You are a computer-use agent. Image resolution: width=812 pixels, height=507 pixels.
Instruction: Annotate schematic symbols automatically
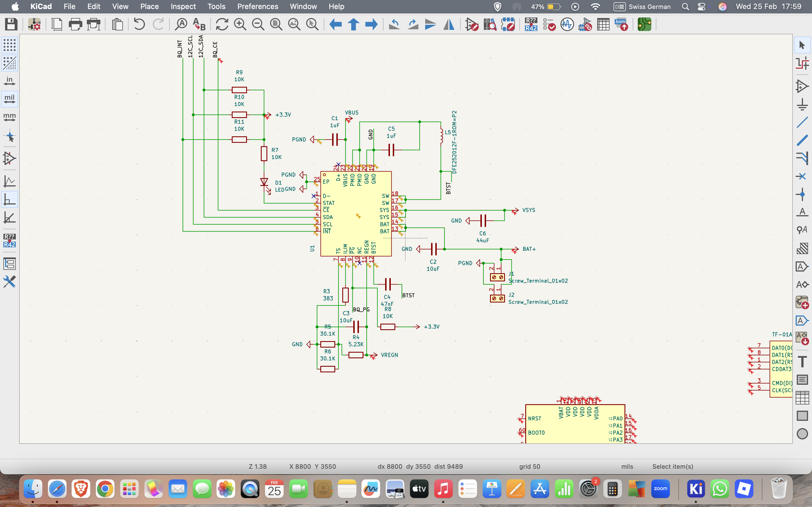531,25
